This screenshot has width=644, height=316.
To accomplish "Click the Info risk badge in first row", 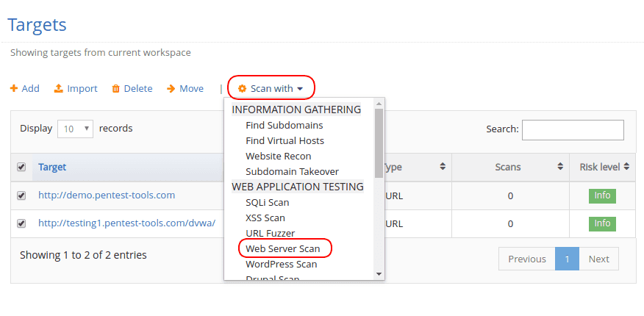I will pyautogui.click(x=602, y=195).
